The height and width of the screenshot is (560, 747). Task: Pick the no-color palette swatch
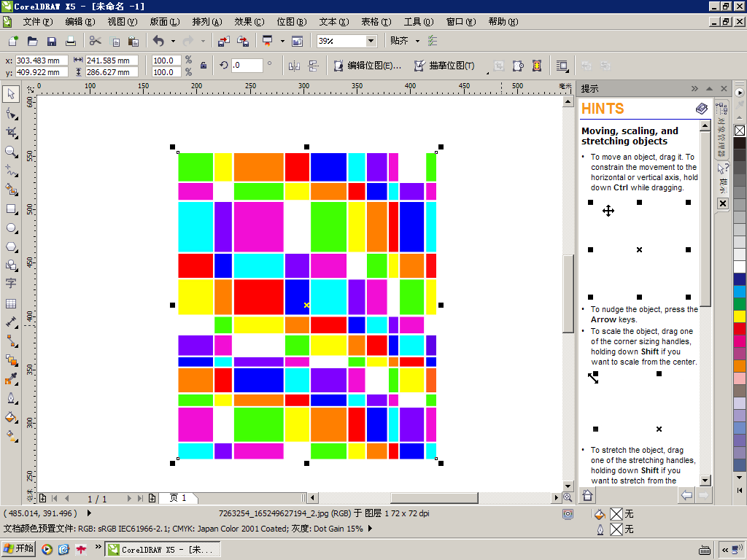[740, 130]
